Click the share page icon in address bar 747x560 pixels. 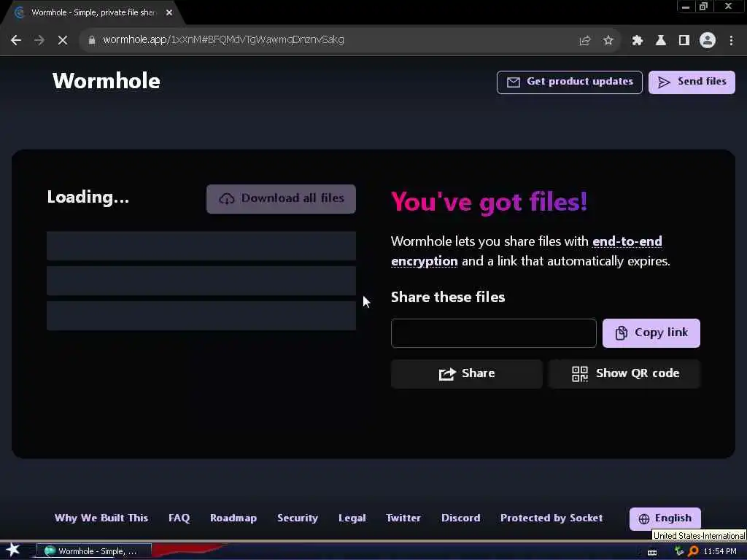[x=584, y=41]
